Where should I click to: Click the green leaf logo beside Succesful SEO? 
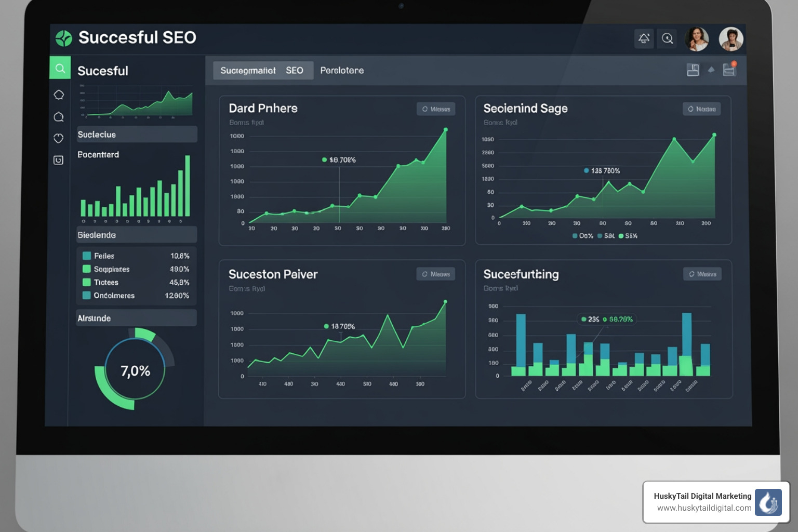pyautogui.click(x=63, y=37)
